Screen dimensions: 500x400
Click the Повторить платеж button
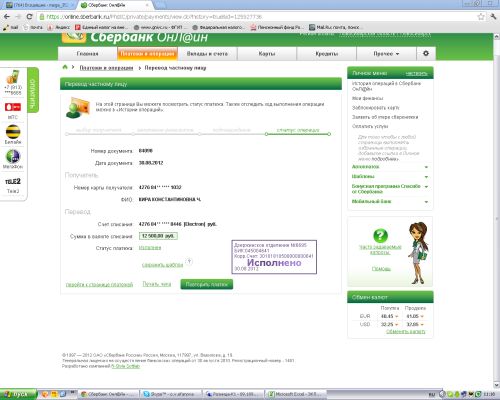pos(207,284)
